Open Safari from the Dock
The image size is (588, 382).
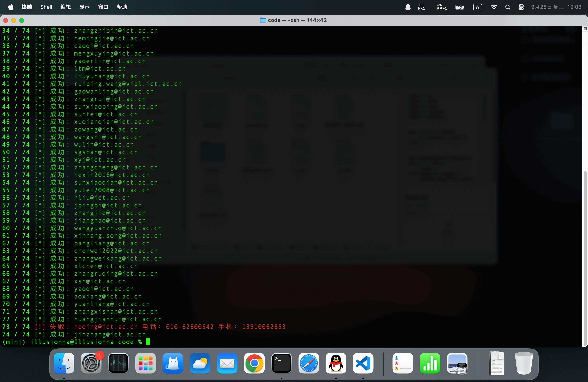click(309, 363)
